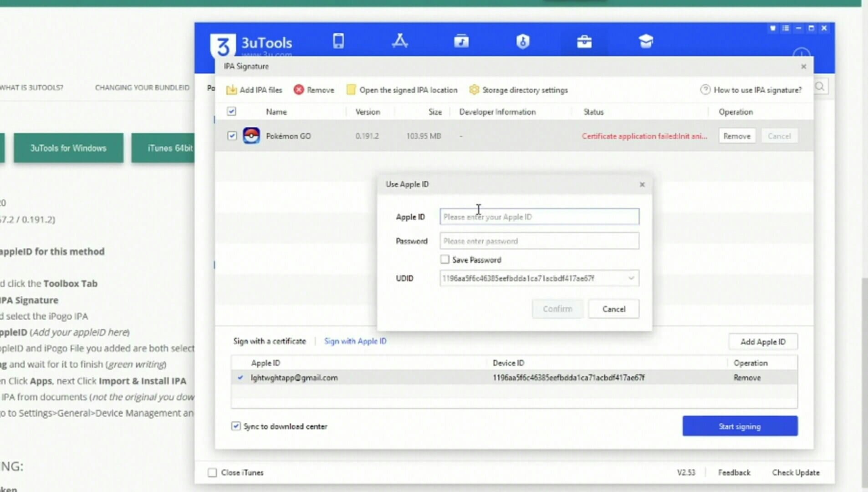Click the 3uTools logo
The height and width of the screenshot is (492, 868).
[223, 45]
